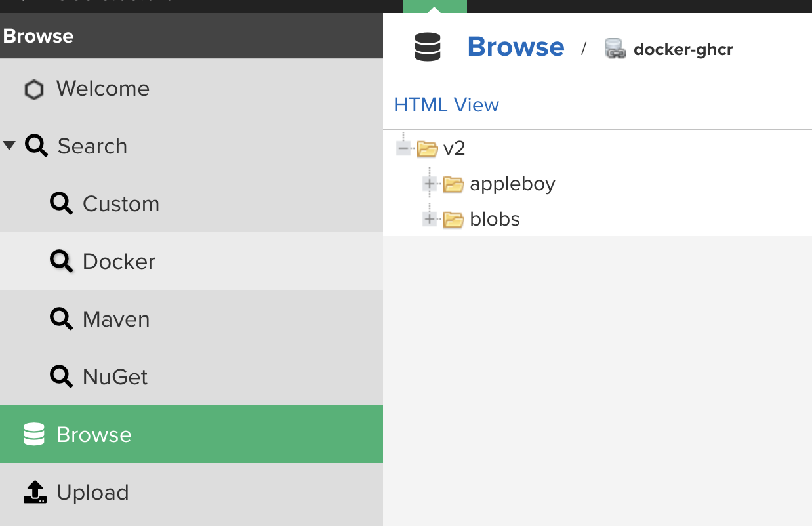Screen dimensions: 812x526
Task: Click the Welcome hexagon icon
Action: [34, 89]
